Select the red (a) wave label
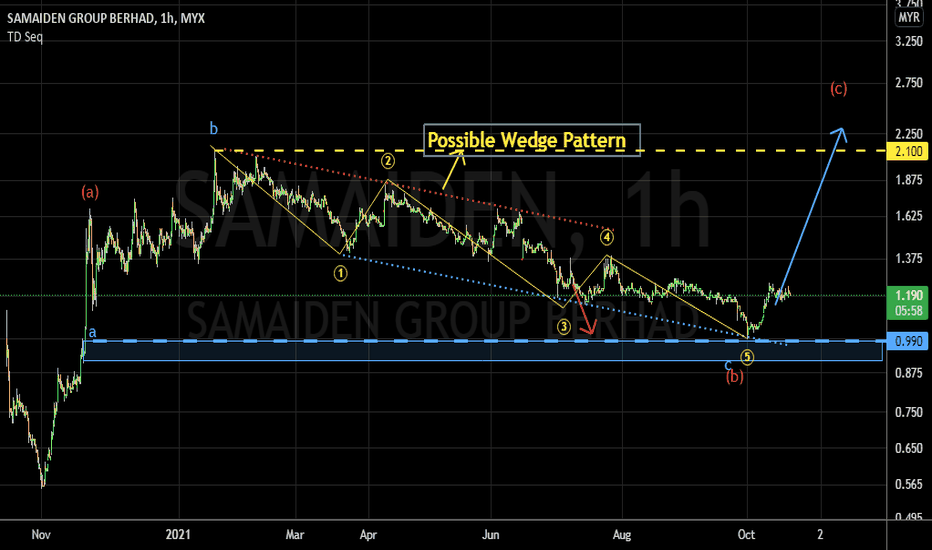932x550 pixels. pos(90,192)
